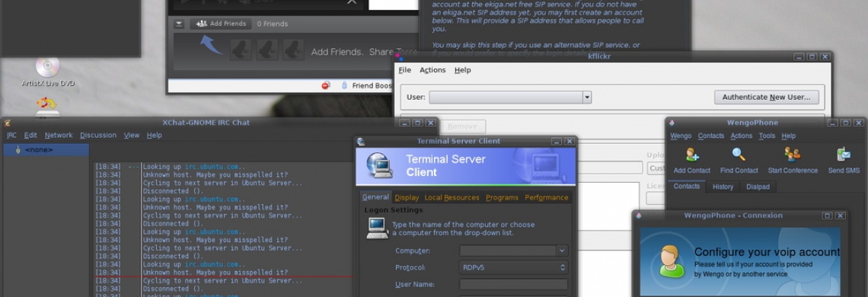Switch to the Display tab
The width and height of the screenshot is (868, 297).
click(x=407, y=197)
